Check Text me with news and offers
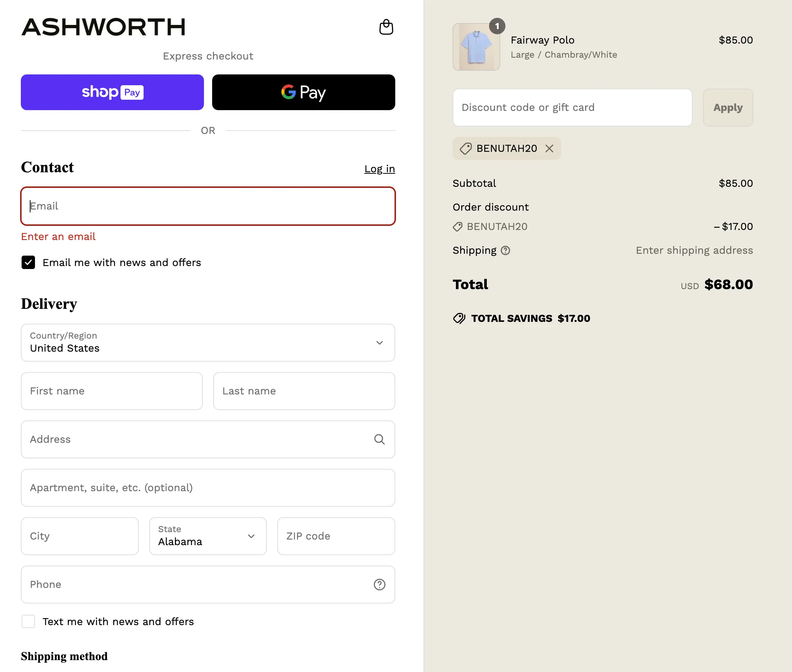The image size is (792, 672). click(28, 622)
